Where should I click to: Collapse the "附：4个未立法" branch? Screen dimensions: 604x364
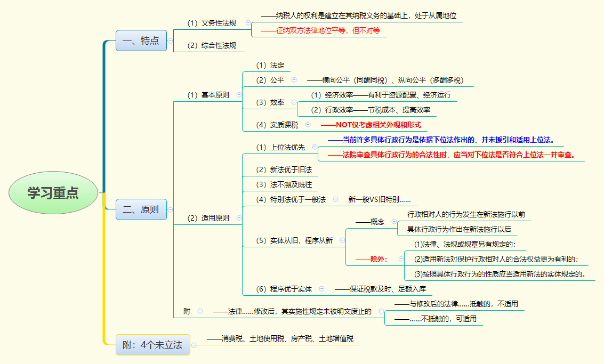193,345
